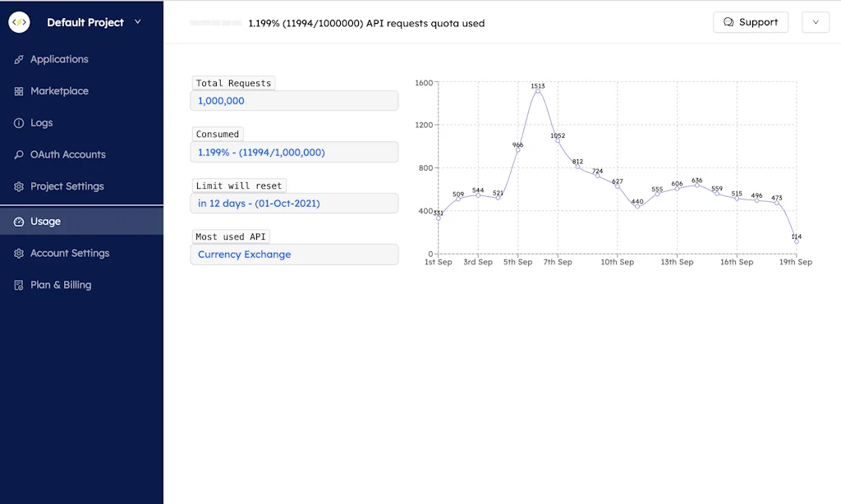The width and height of the screenshot is (841, 504).
Task: Open the Currency Exchange API link
Action: coord(243,254)
